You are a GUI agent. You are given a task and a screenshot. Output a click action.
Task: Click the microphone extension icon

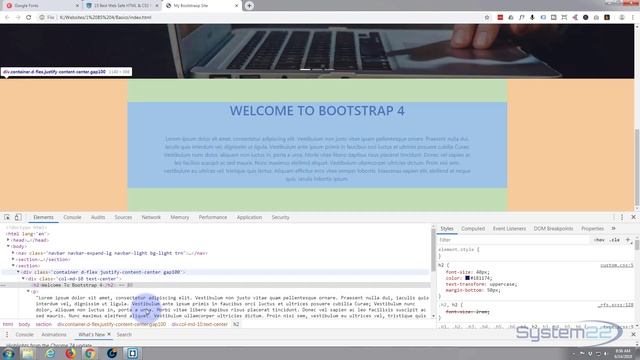[532, 18]
